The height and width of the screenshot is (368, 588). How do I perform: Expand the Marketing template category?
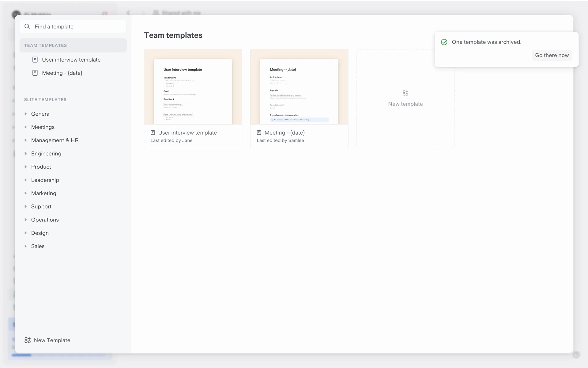pos(26,193)
